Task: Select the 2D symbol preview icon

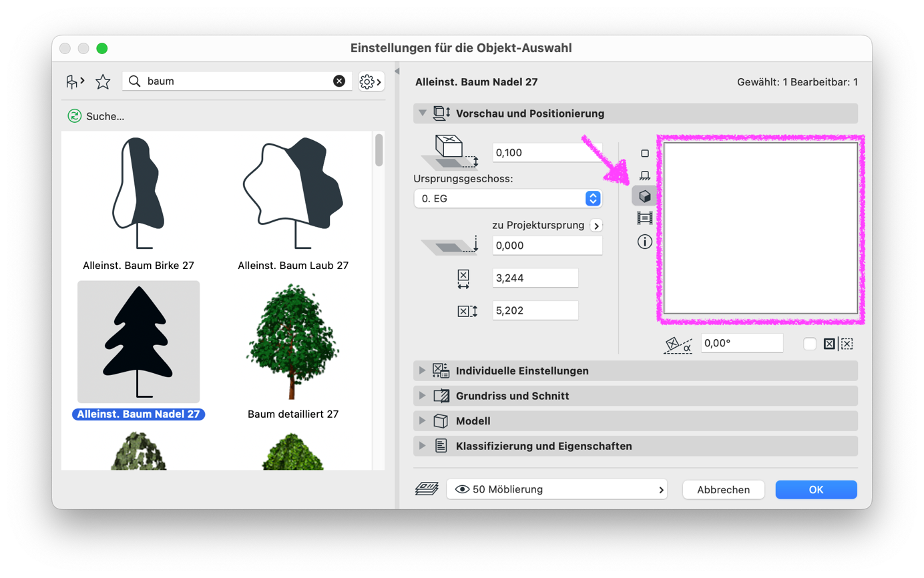Action: click(x=645, y=154)
